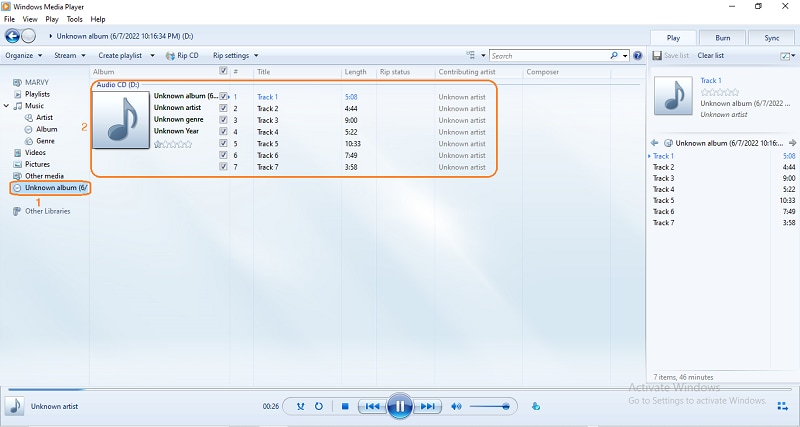800x427 pixels.
Task: Select Album under Music
Action: tap(46, 129)
